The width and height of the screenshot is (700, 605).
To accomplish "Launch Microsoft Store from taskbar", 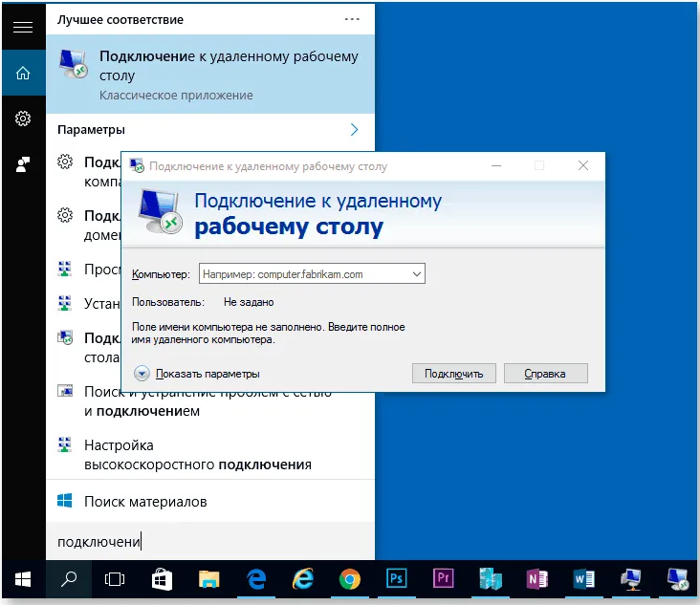I will pos(162,579).
